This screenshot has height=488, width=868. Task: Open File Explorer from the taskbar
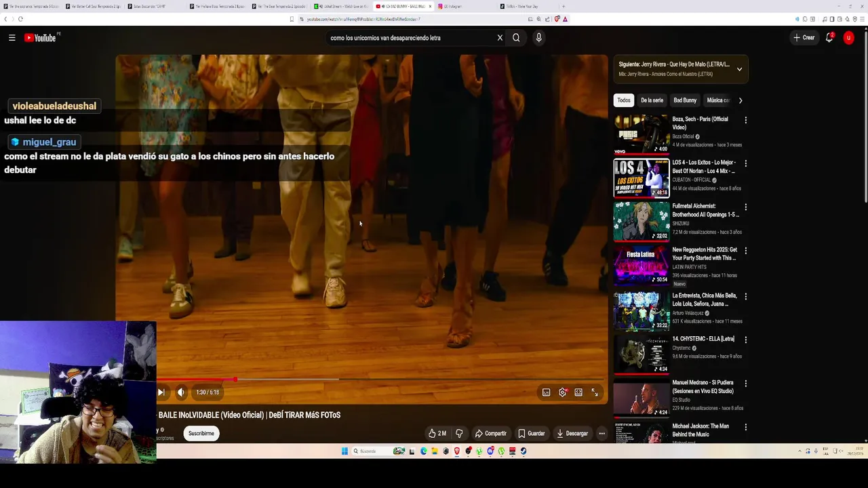pyautogui.click(x=435, y=451)
